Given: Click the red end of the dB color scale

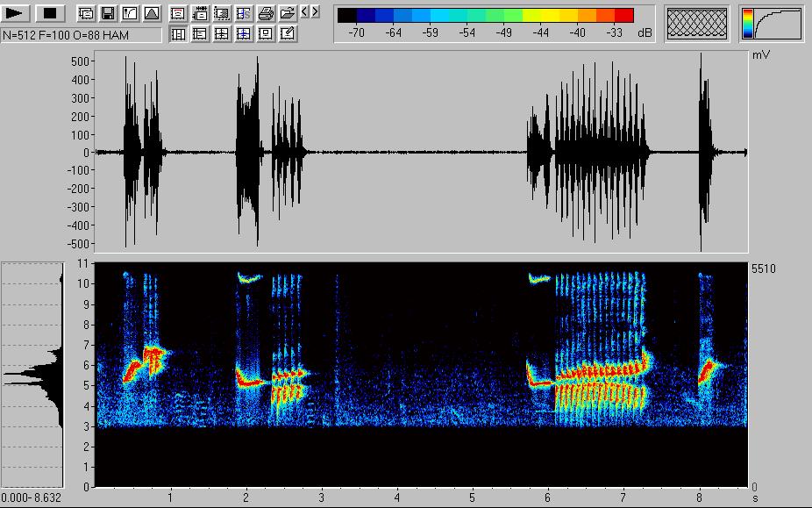Looking at the screenshot, I should tap(623, 15).
